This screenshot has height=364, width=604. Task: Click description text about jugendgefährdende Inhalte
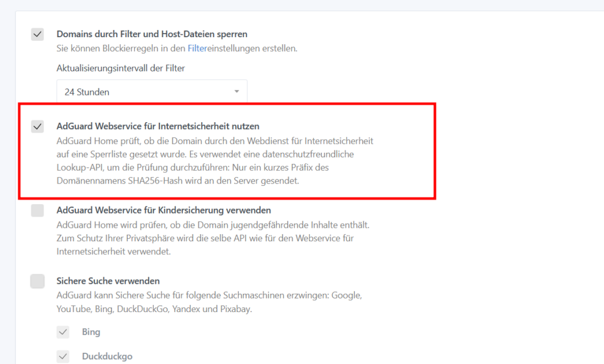pos(213,238)
